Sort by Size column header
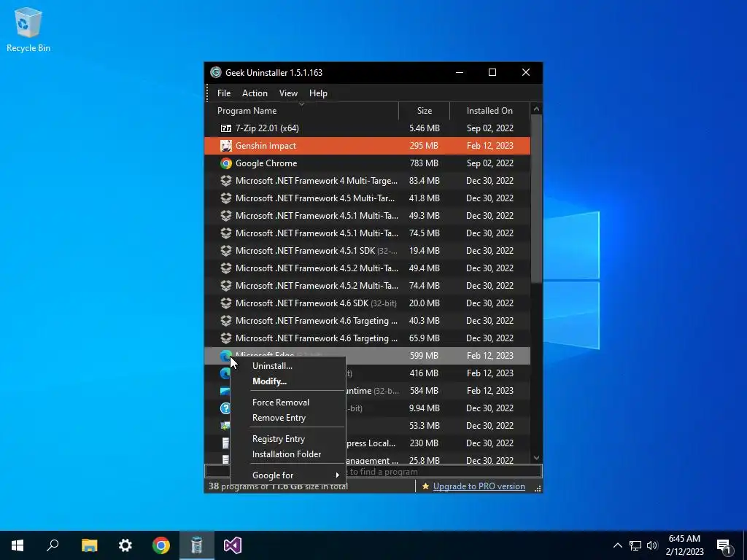The width and height of the screenshot is (747, 560). point(425,111)
